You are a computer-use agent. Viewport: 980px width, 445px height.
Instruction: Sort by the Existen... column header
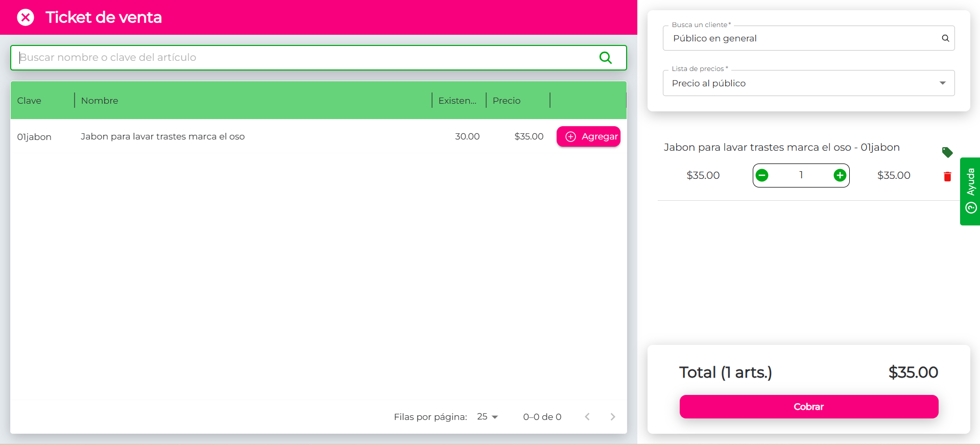click(x=457, y=101)
